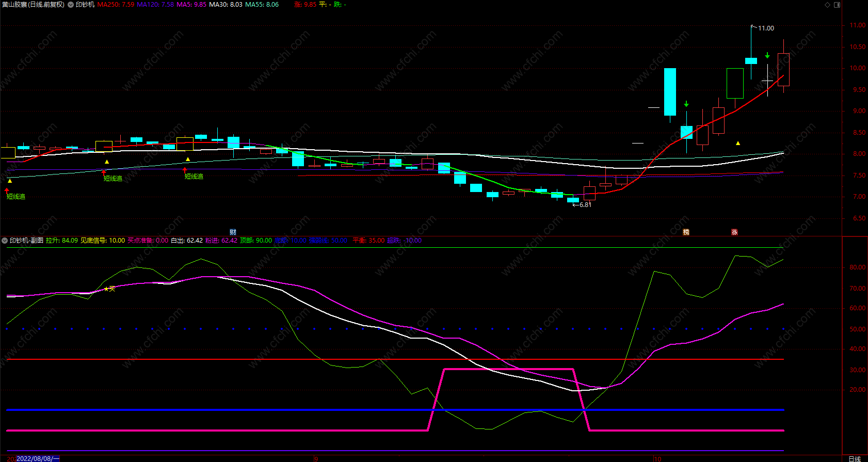Click the 见底信号 indicator value label
868x462 pixels.
[102, 241]
